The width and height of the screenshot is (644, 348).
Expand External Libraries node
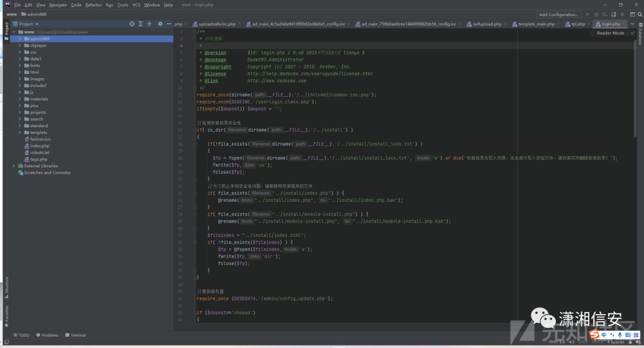(x=14, y=166)
